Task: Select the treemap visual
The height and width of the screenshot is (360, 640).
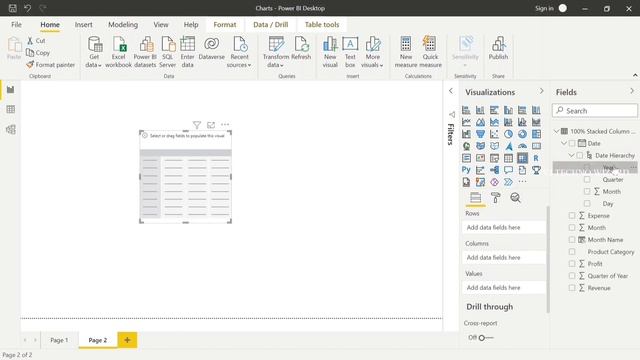Action: [536, 134]
